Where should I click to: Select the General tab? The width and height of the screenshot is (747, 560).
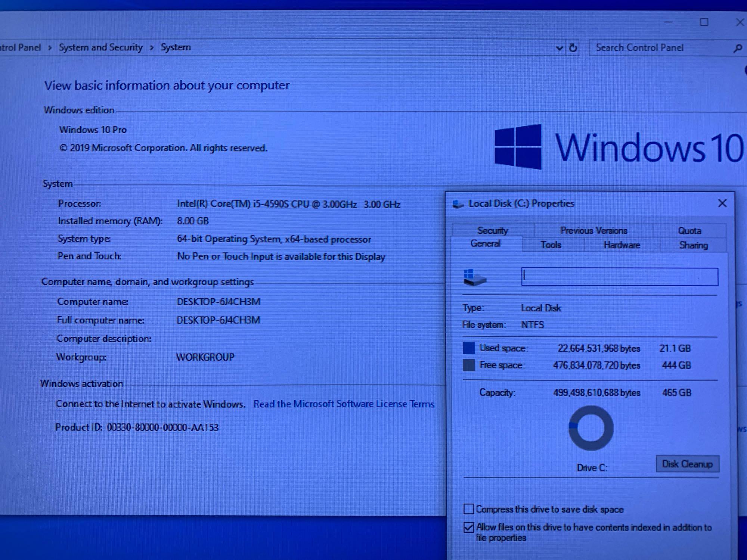click(x=486, y=244)
